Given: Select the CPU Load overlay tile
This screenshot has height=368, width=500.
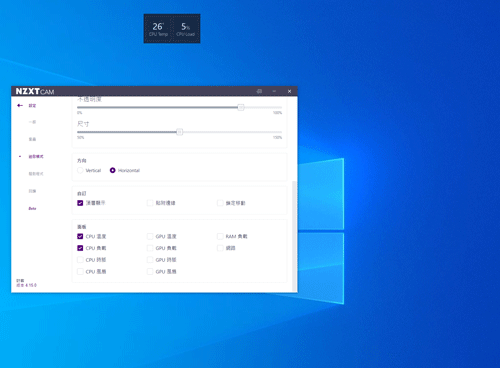Looking at the screenshot, I should tap(186, 29).
